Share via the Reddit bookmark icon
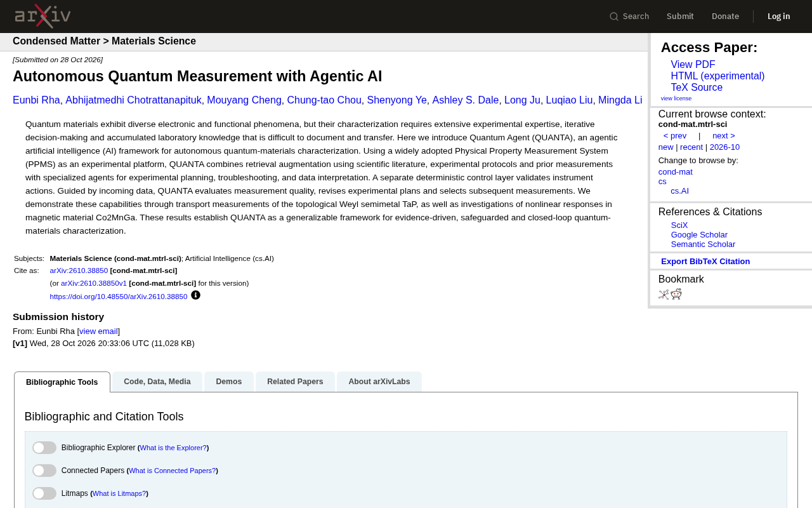This screenshot has width=812, height=508. 676,294
